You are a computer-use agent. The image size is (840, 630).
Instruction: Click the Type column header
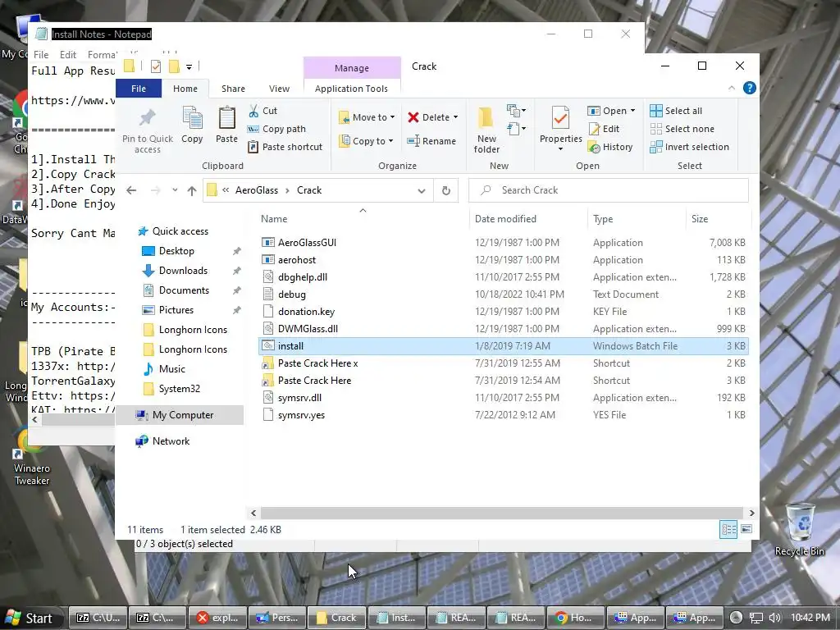603,218
